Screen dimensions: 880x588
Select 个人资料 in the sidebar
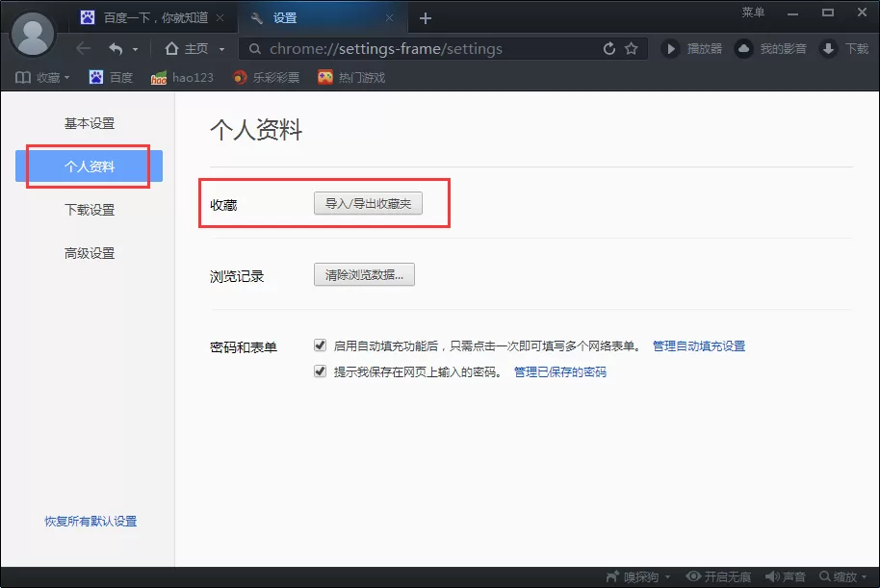[x=90, y=166]
